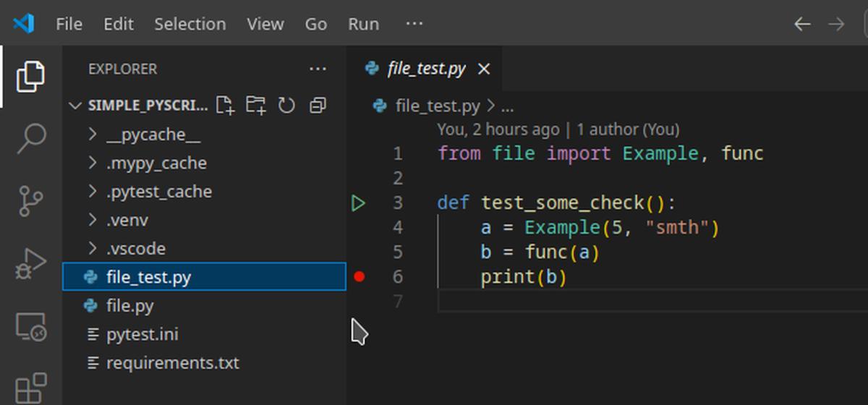
Task: Expand the __pycache__ folder
Action: pos(205,135)
